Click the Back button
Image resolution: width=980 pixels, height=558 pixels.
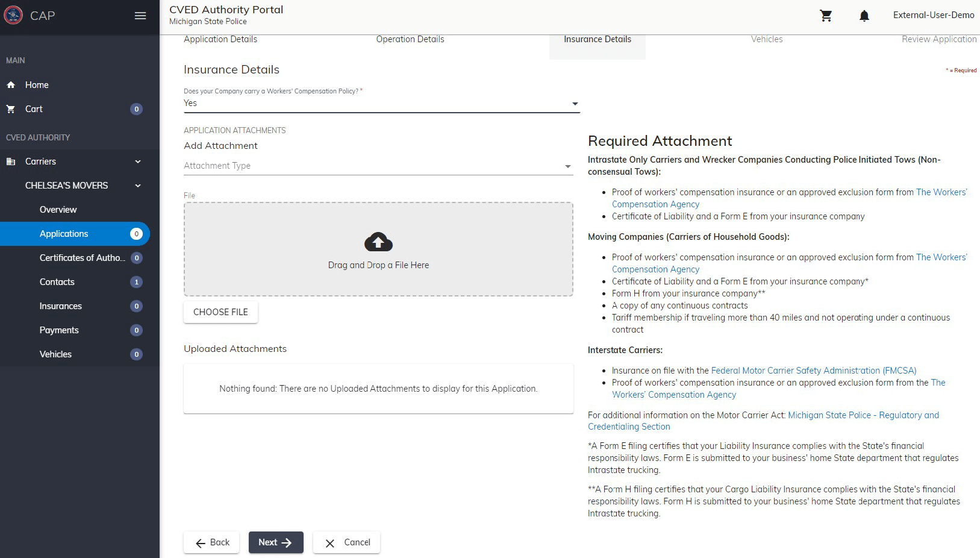coord(211,542)
